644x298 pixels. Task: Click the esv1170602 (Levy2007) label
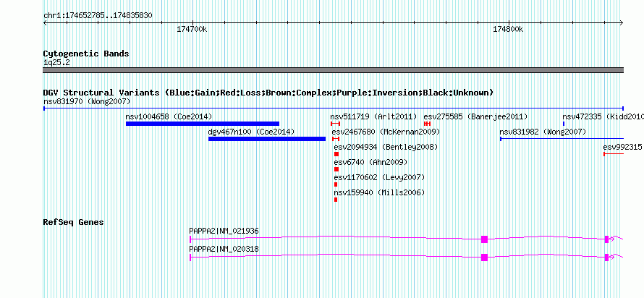[x=379, y=177]
